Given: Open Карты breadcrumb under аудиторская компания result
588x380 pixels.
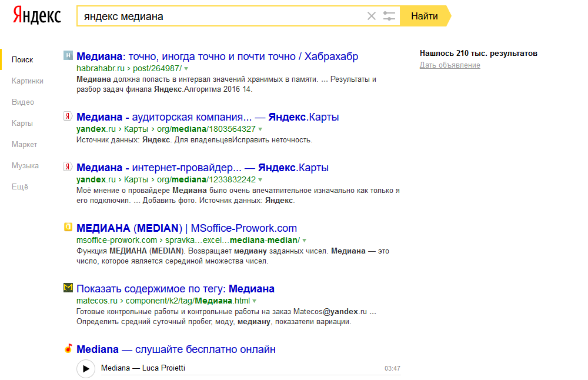Looking at the screenshot, I should click(x=136, y=129).
